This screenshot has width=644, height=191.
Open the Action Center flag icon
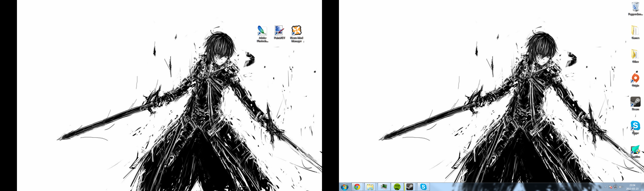tap(611, 187)
